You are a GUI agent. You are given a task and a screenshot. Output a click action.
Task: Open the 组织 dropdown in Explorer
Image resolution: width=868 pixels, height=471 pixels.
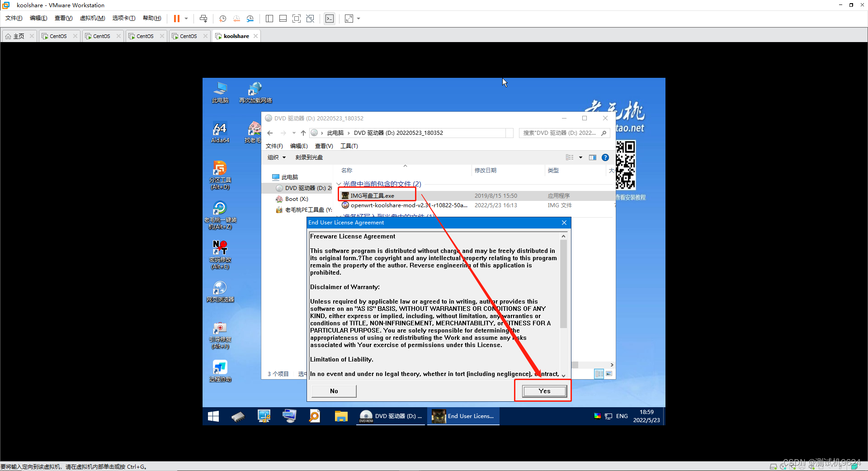click(277, 157)
